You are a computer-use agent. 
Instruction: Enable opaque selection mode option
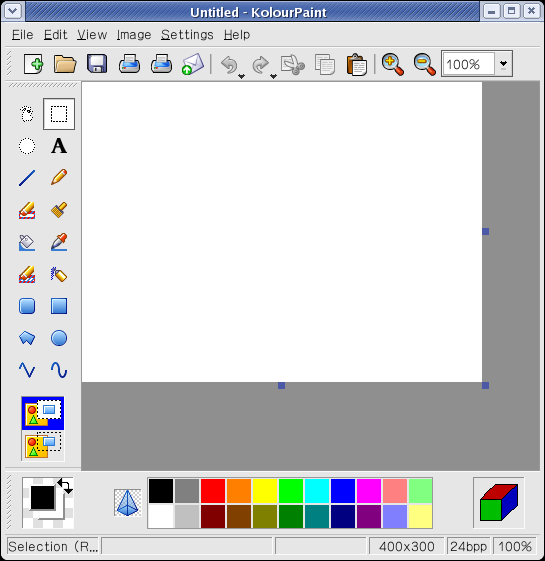click(x=43, y=413)
